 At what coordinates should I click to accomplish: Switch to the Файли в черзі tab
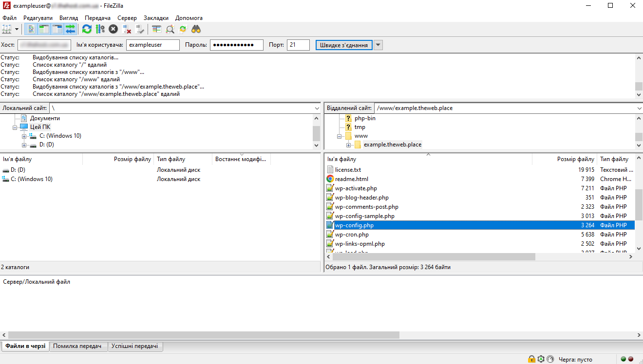point(25,346)
